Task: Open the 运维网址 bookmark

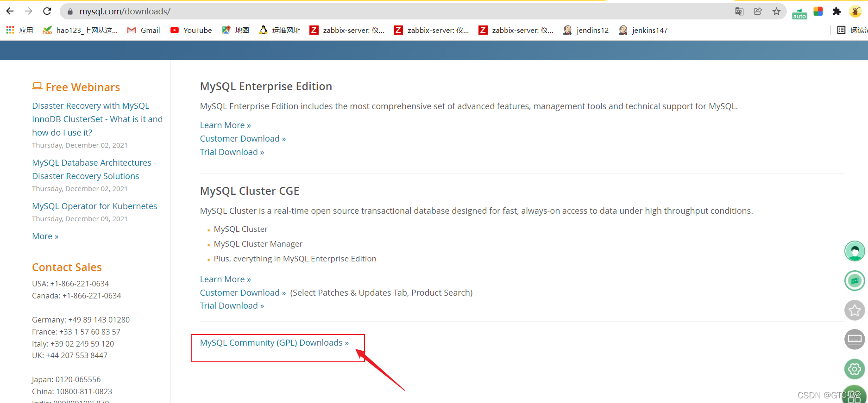Action: tap(279, 30)
